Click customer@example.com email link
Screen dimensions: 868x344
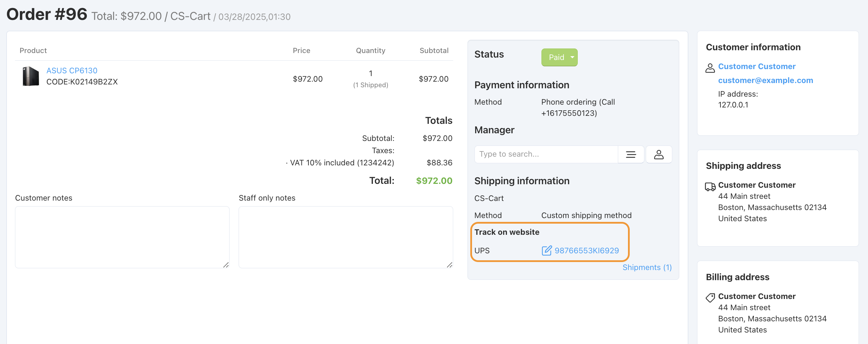click(765, 80)
